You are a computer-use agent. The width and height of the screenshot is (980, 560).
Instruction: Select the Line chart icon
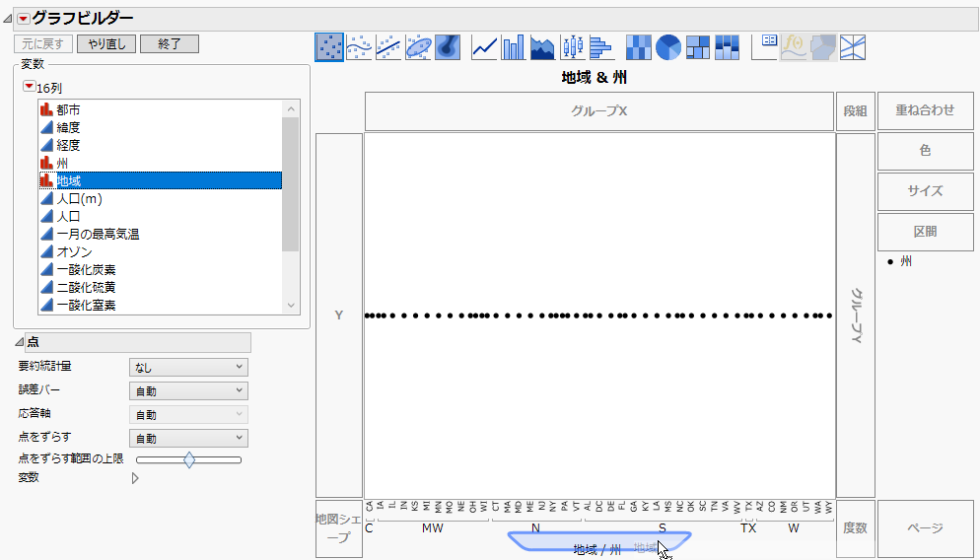(x=484, y=47)
